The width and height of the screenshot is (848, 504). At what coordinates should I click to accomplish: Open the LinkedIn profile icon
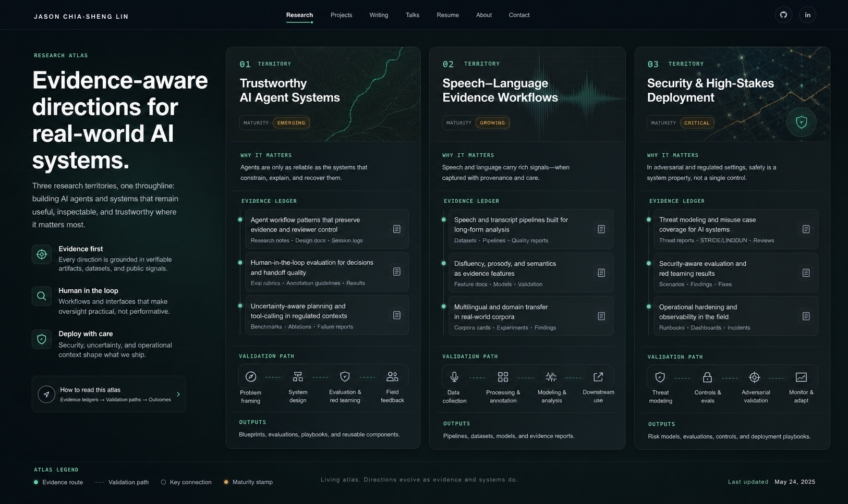point(807,15)
